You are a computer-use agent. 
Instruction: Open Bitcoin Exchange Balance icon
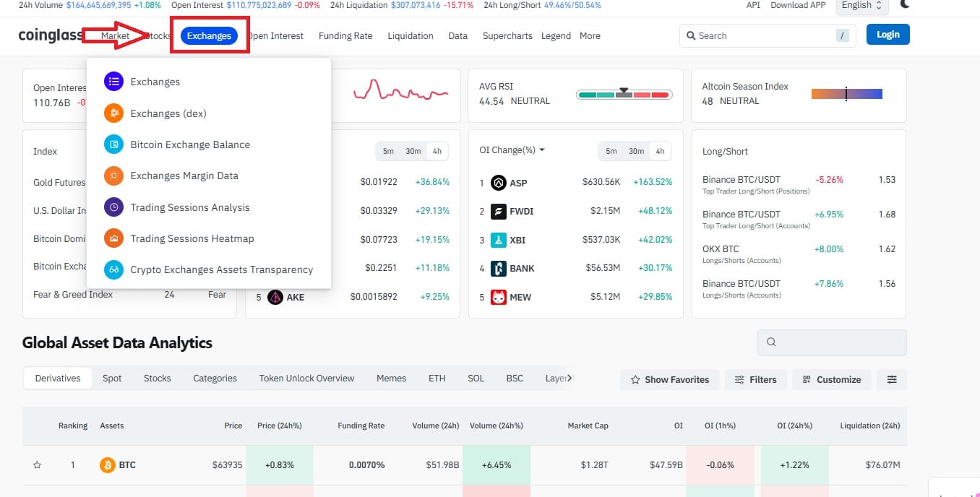tap(114, 144)
